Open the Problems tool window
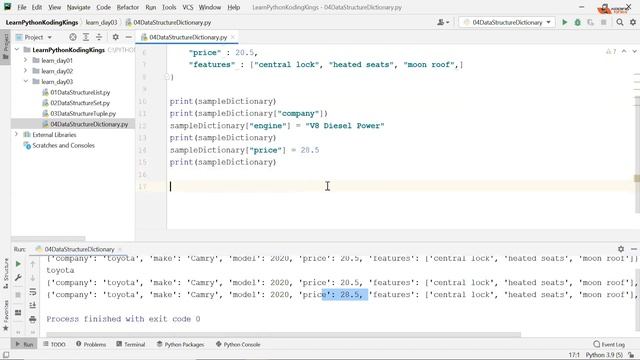Viewport: 640px width, 360px height. pyautogui.click(x=91, y=344)
